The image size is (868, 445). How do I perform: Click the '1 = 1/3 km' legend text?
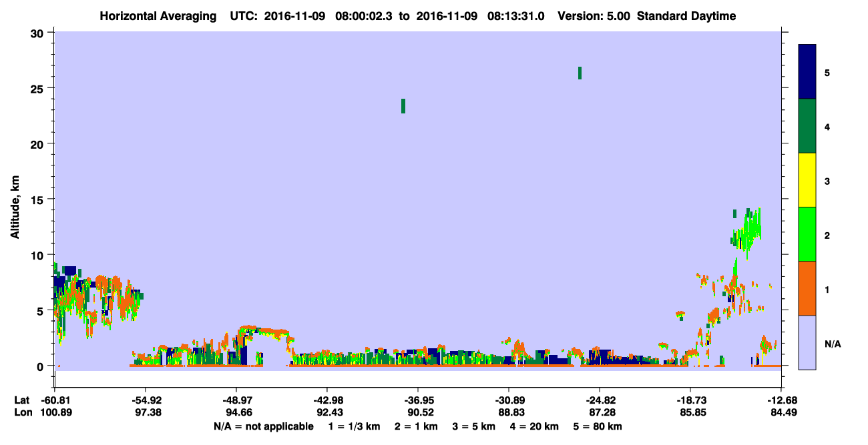(x=355, y=426)
